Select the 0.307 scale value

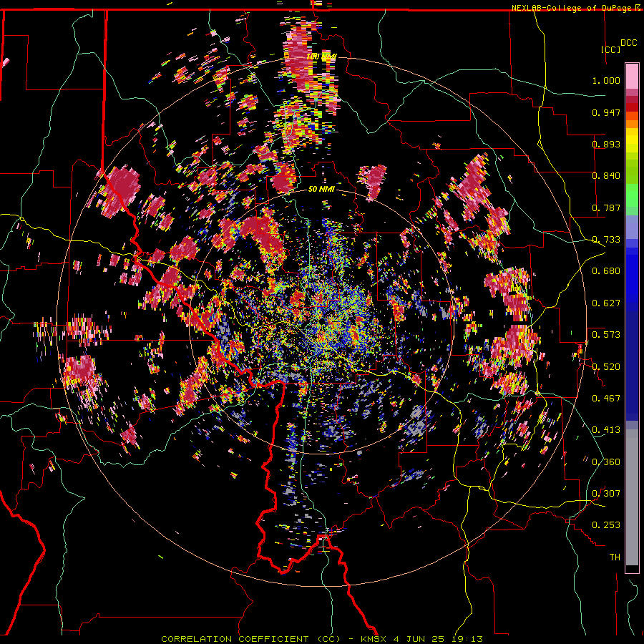(x=606, y=494)
